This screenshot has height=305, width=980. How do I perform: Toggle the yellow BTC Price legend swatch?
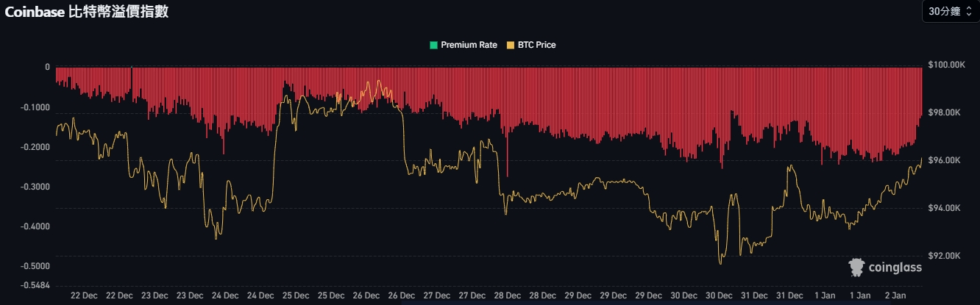pos(511,46)
